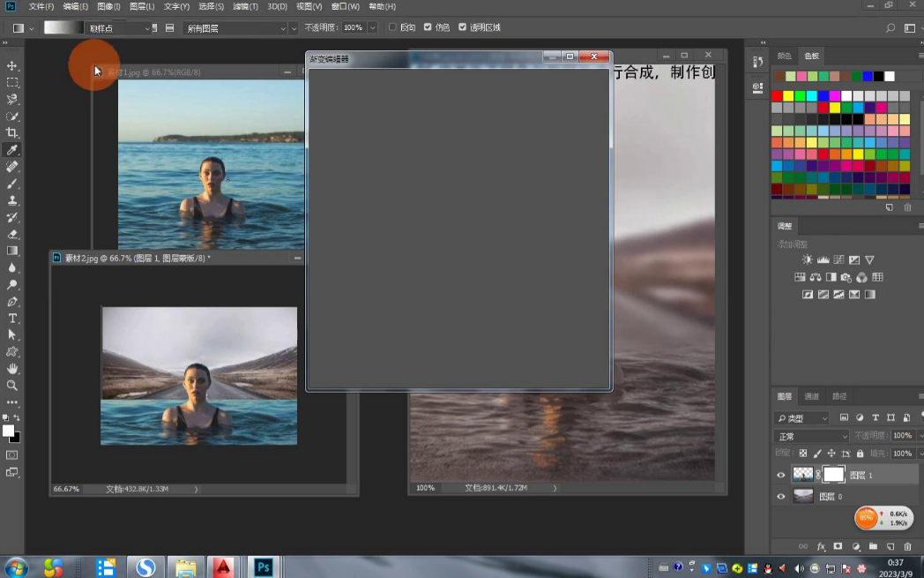
Task: Open the 不透明度 dropdown in options bar
Action: 372,27
